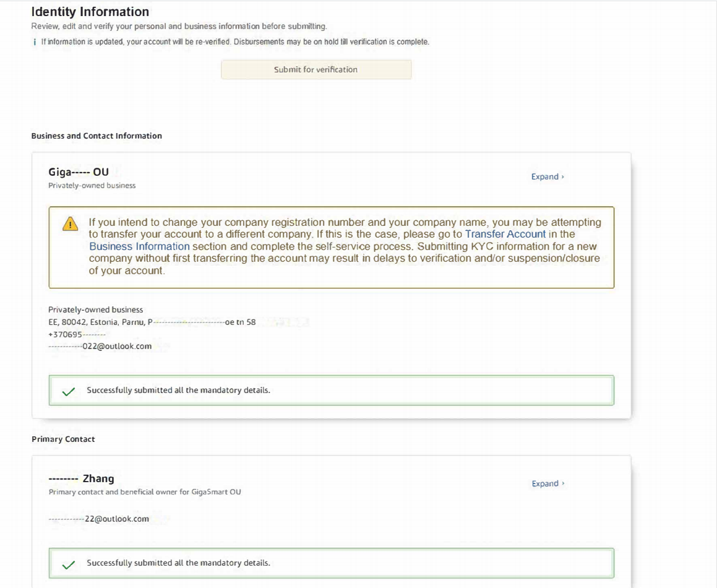Click the yellow warning triangle icon
717x588 pixels.
click(71, 224)
